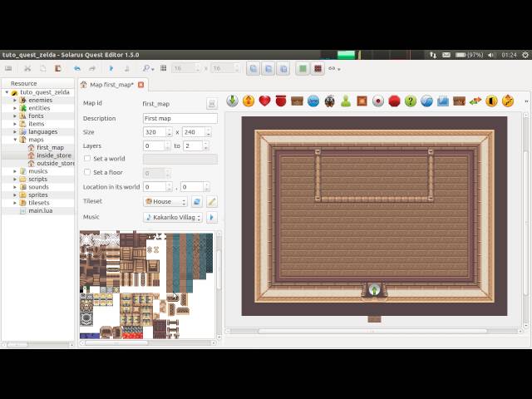Play the selected music

[212, 217]
